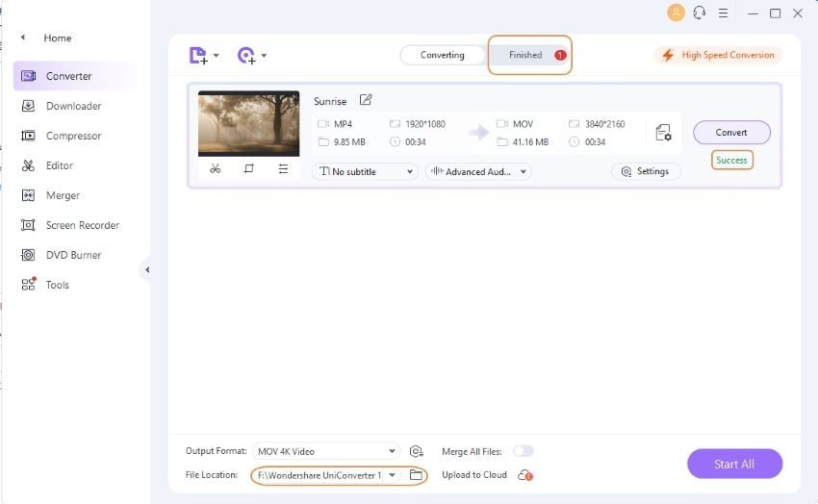Open the Home section
Screen dimensions: 818x504
58,38
